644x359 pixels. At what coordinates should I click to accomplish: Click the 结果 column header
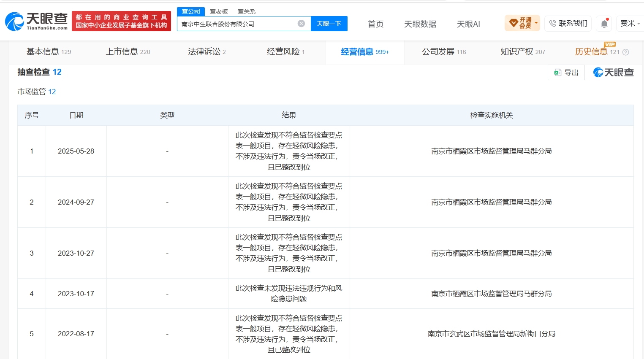click(289, 115)
